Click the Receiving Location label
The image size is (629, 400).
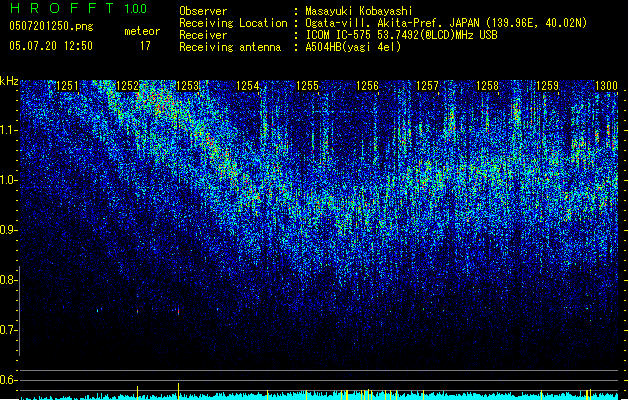tap(233, 23)
